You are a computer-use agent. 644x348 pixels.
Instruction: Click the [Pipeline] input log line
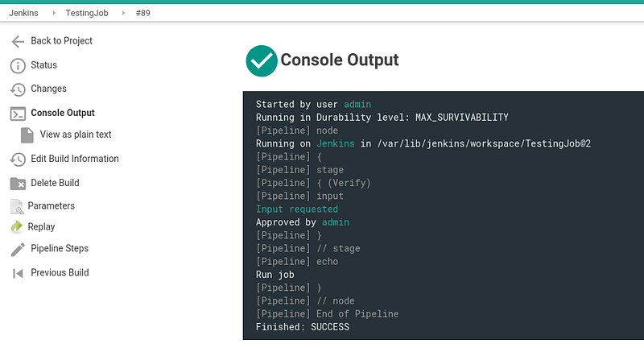click(x=299, y=196)
